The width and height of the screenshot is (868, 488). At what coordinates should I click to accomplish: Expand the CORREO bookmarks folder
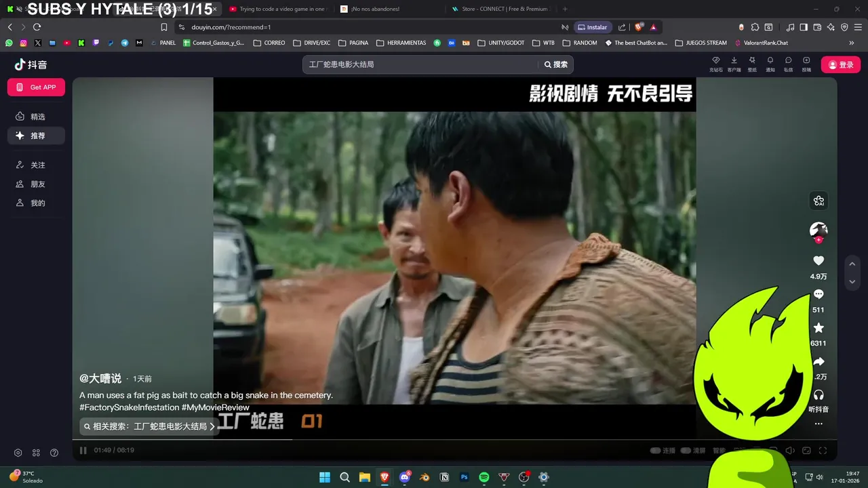(x=269, y=43)
